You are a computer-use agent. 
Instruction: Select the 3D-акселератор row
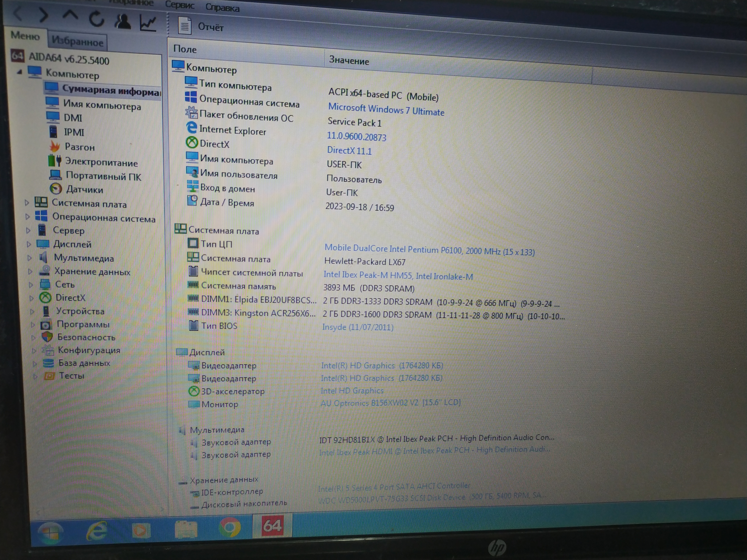233,391
